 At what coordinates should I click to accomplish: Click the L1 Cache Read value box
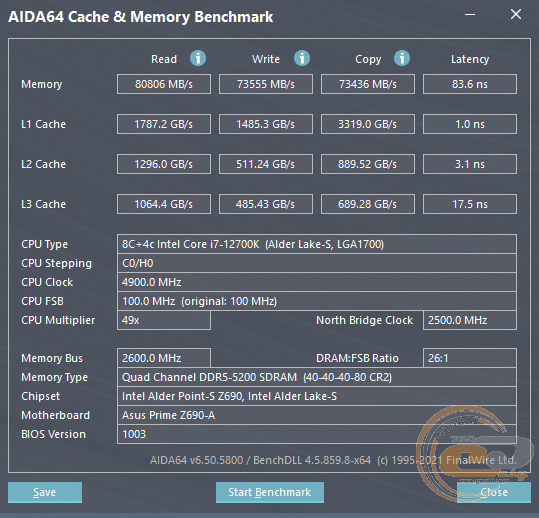[x=164, y=124]
